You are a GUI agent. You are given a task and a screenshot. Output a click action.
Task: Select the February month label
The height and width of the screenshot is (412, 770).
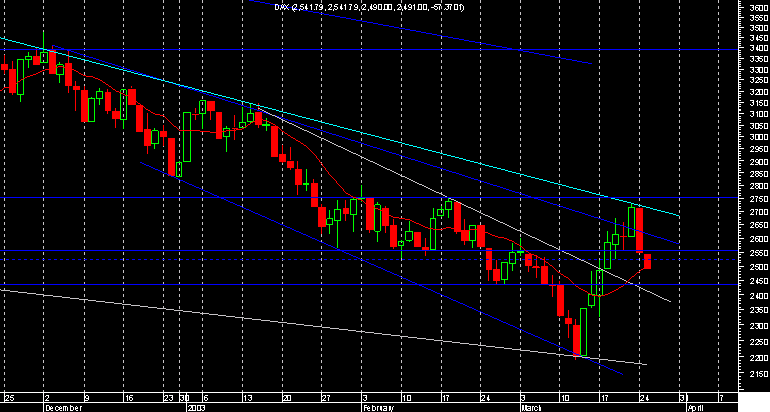(x=378, y=408)
